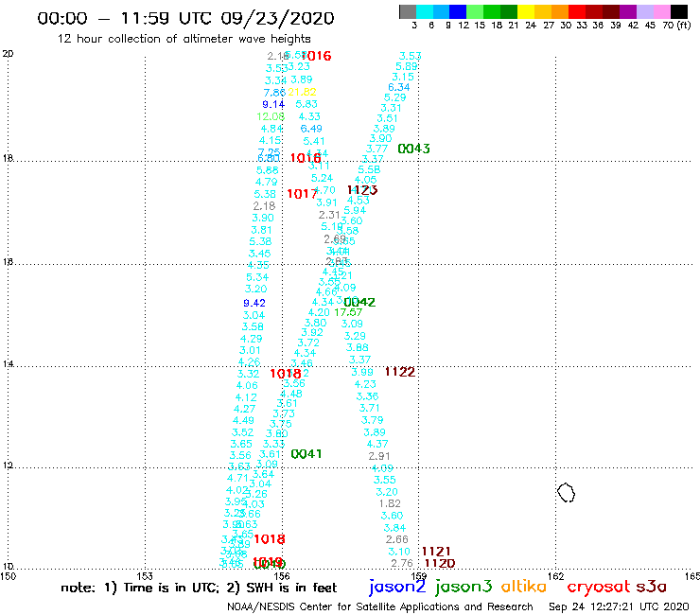700x615 pixels.
Task: Click the NOAA/NESDIS credit line
Action: click(380, 607)
